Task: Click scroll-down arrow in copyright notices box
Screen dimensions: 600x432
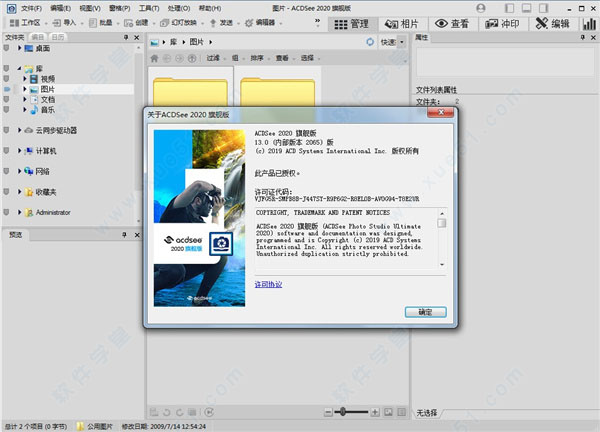Action: point(442,264)
